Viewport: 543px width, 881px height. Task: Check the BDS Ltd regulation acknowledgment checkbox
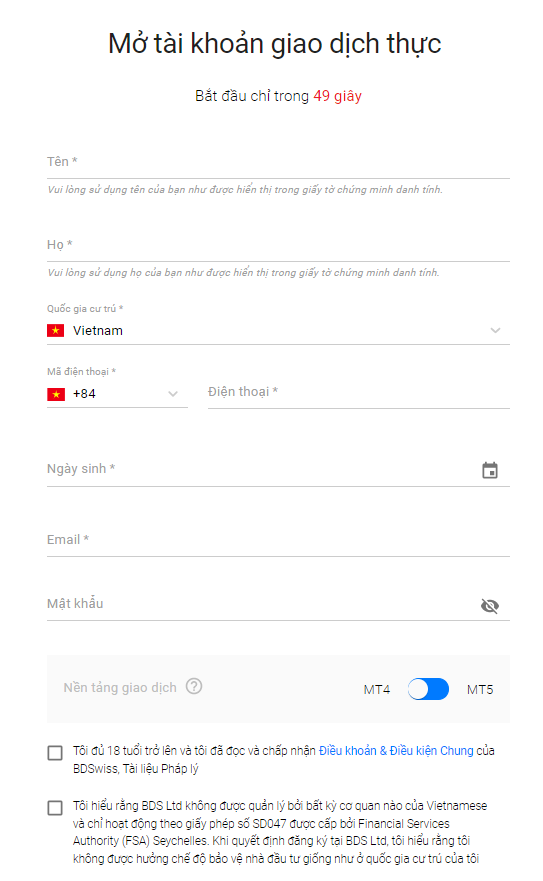[x=55, y=807]
